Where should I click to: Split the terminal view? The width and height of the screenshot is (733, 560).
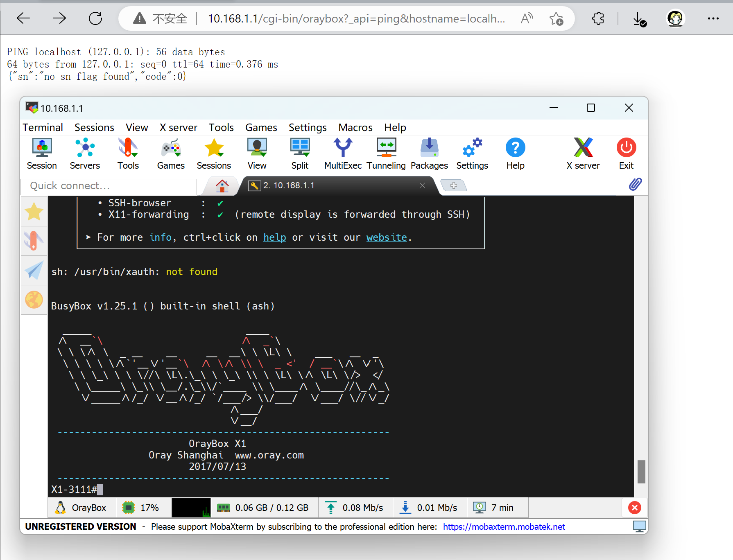pos(300,154)
